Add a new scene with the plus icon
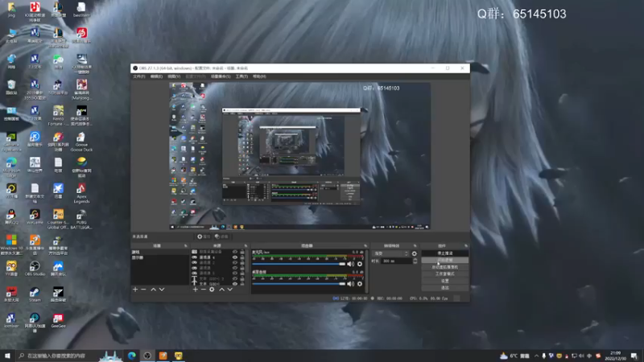Screen dimensions: 644x362 click(135, 290)
